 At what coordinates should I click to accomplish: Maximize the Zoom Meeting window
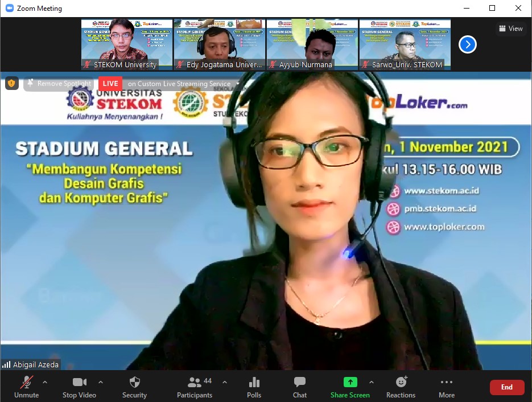[492, 8]
